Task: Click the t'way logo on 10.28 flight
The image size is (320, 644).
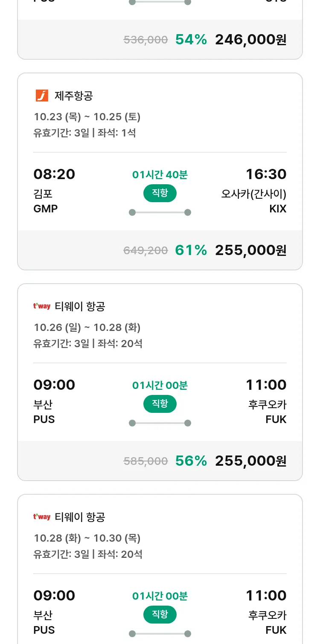Action: coord(42,517)
